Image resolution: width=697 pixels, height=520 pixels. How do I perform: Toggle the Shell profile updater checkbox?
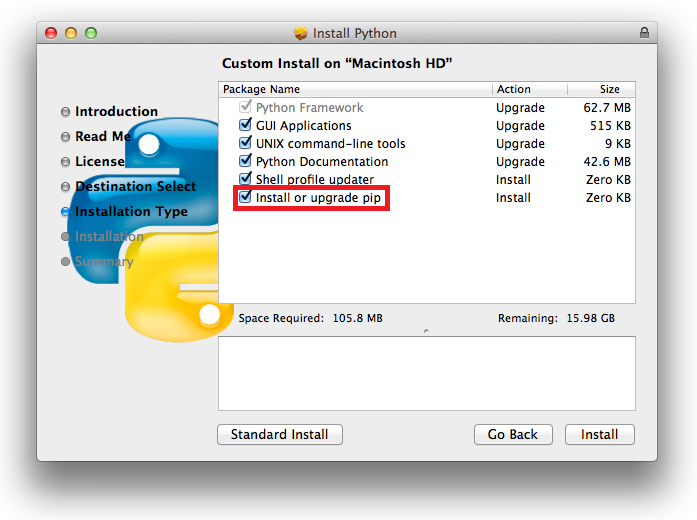coord(245,179)
